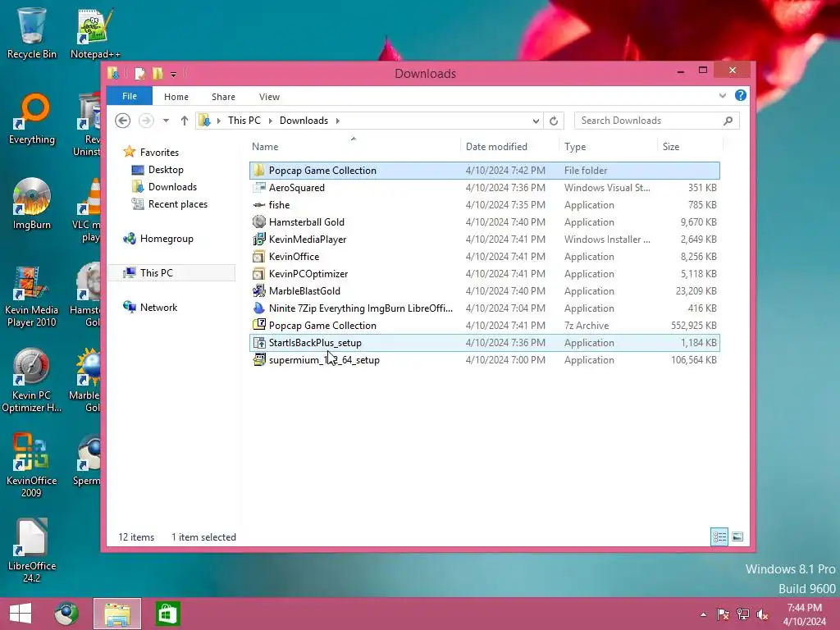Image resolution: width=840 pixels, height=630 pixels.
Task: Open Customize Quick Access Toolbar dropdown
Action: (174, 75)
